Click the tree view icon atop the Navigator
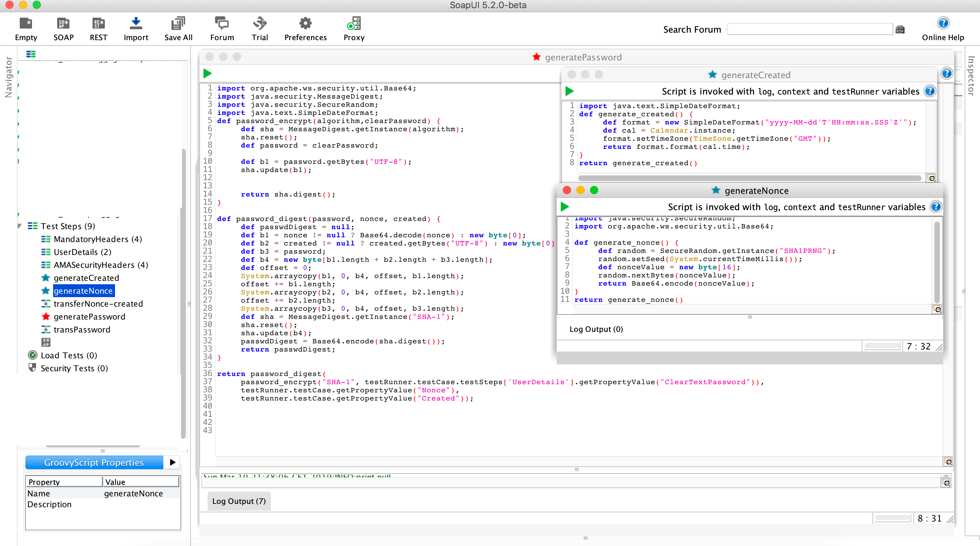This screenshot has width=980, height=546. (x=30, y=54)
